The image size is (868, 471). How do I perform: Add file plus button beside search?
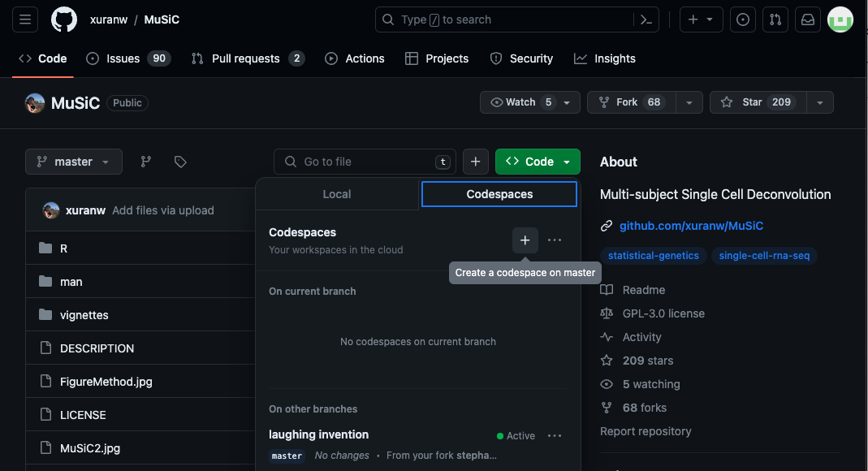[x=476, y=162]
